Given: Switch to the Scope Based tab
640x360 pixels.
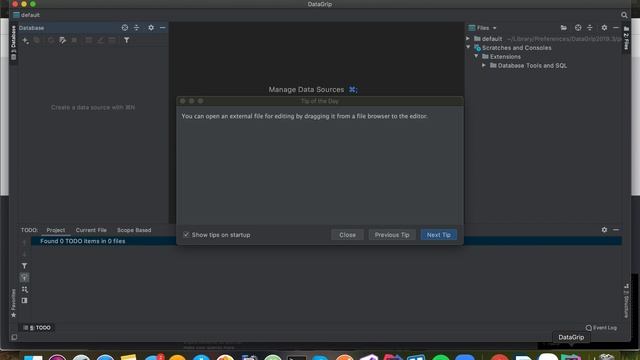Looking at the screenshot, I should [134, 230].
